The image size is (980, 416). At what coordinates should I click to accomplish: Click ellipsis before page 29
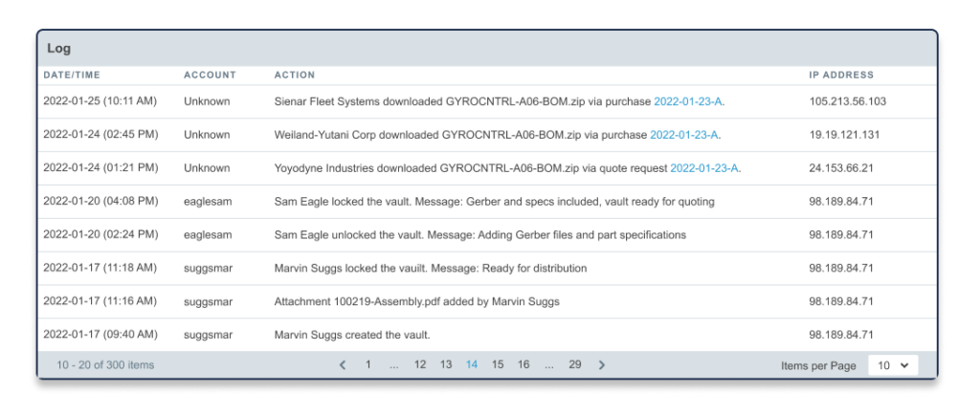548,366
